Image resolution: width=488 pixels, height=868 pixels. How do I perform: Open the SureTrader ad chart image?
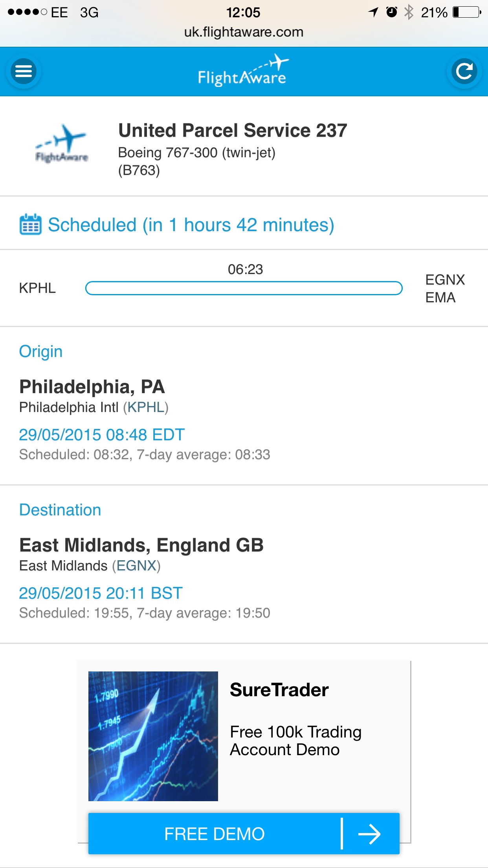(153, 736)
